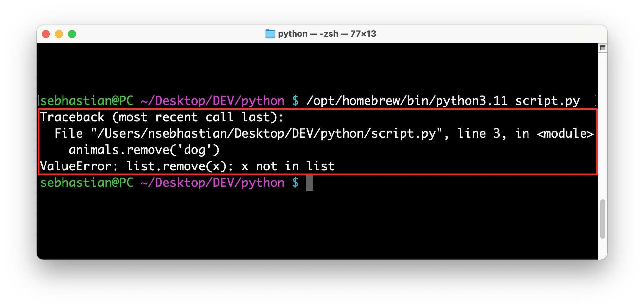Click the split-pane icon at top-right
The width and height of the screenshot is (644, 308).
coord(602,48)
